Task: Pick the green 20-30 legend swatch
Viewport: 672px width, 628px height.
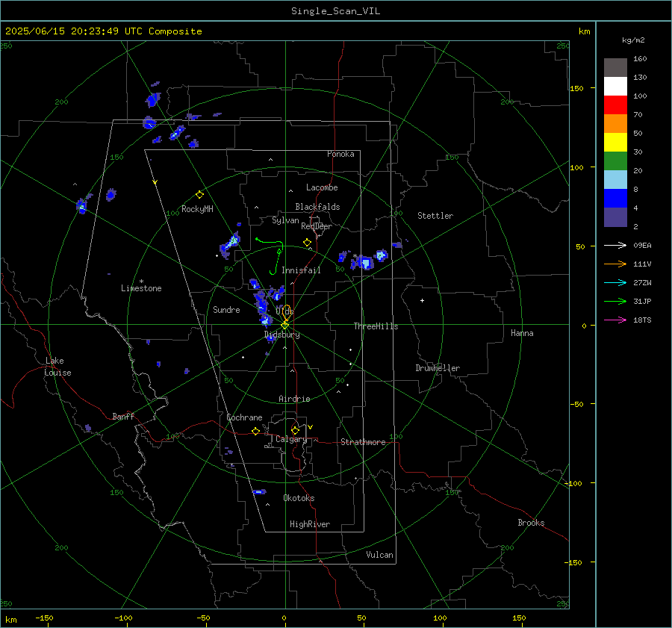Action: pos(615,161)
